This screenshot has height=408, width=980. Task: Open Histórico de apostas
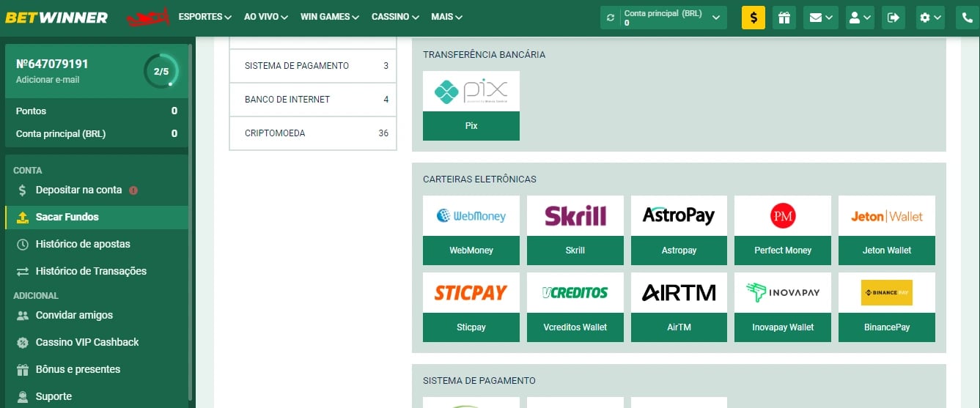[x=83, y=244]
